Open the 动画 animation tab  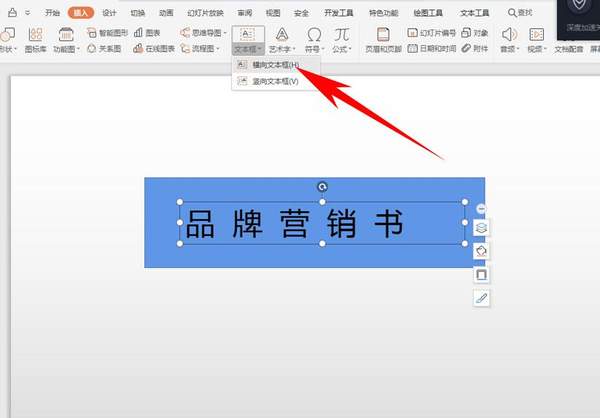(166, 13)
